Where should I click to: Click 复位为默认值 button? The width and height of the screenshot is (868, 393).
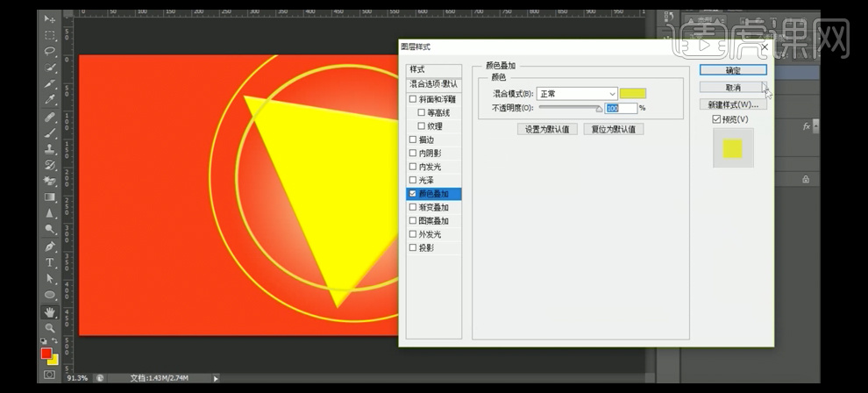point(614,130)
